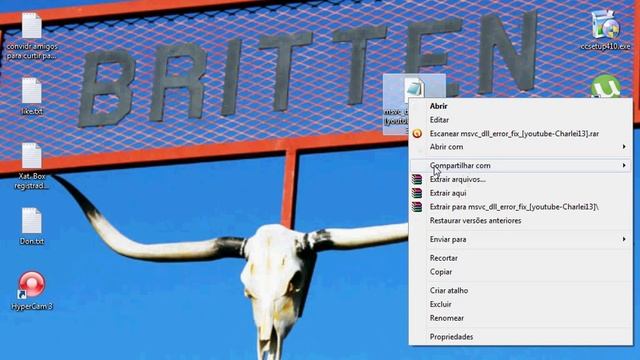Expand the 'Compartilhar com' submenu arrow
640x360 pixels.
[x=624, y=165]
